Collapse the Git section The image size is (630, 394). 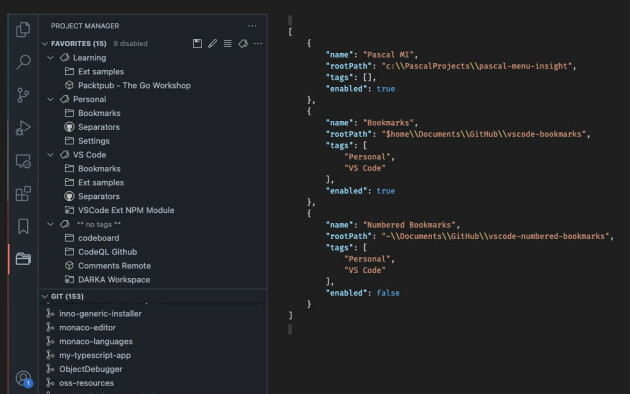pos(45,296)
